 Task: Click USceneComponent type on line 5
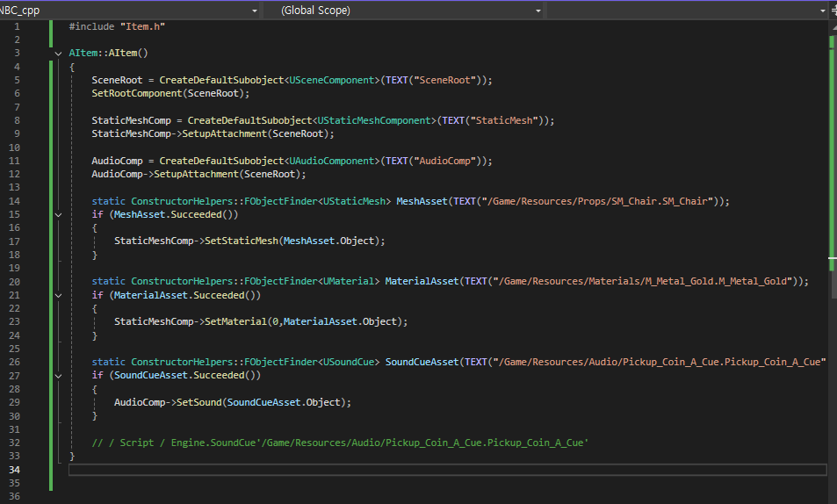pos(332,80)
